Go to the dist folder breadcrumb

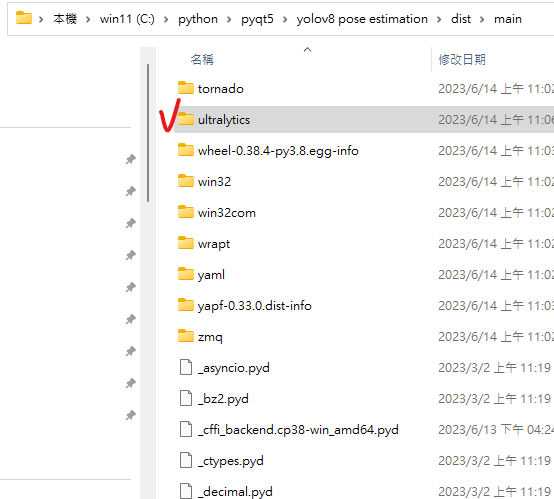point(461,19)
